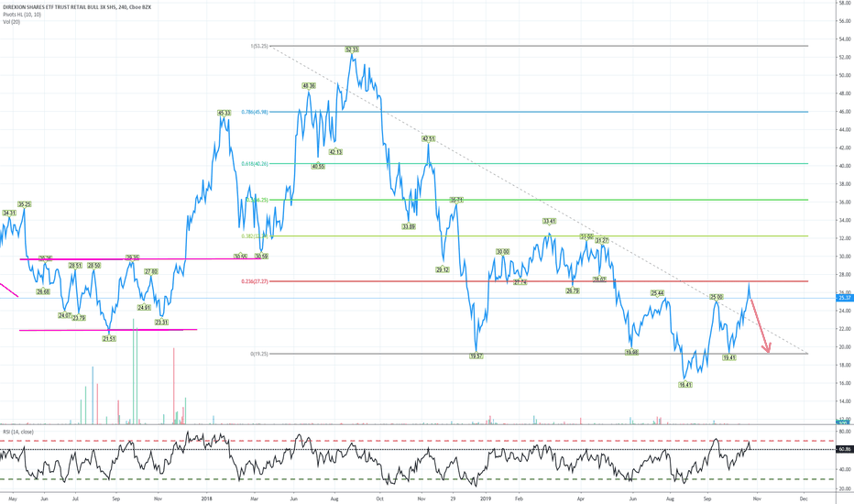Click the 34.31 pivot high label
Image resolution: width=854 pixels, height=504 pixels.
[x=9, y=213]
